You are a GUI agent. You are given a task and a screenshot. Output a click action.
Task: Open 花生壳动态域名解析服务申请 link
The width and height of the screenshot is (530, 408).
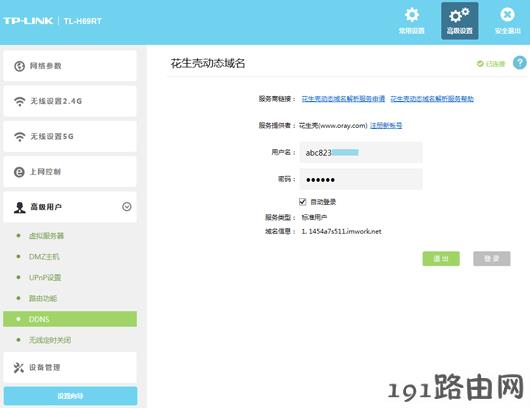click(343, 99)
